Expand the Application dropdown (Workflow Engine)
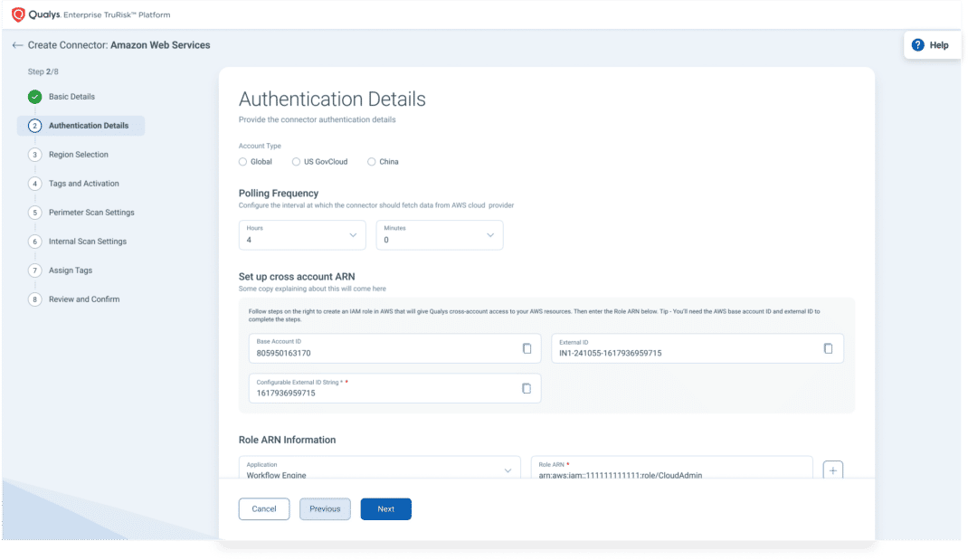 tap(380, 468)
